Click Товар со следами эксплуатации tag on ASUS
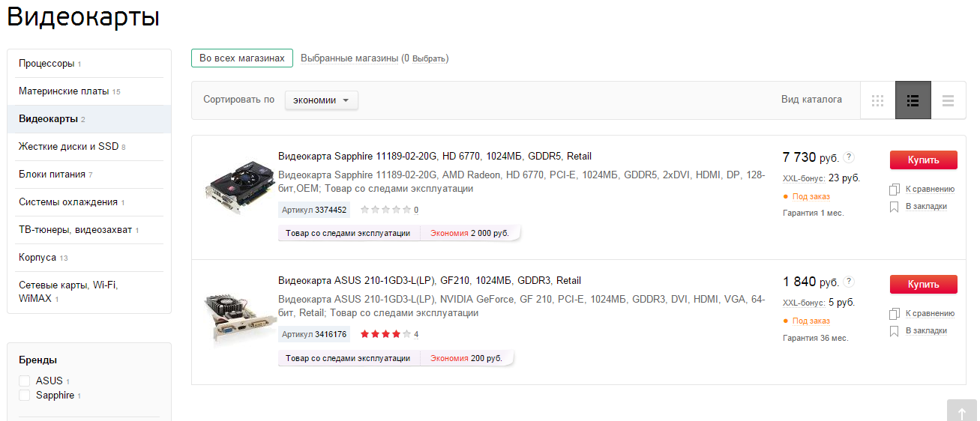Image resolution: width=980 pixels, height=421 pixels. coord(349,359)
